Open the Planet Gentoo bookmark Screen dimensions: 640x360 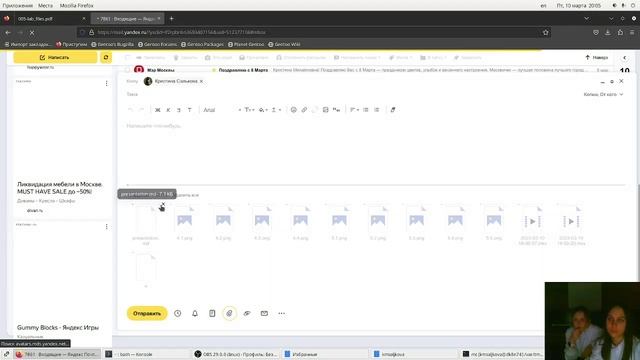[246, 44]
